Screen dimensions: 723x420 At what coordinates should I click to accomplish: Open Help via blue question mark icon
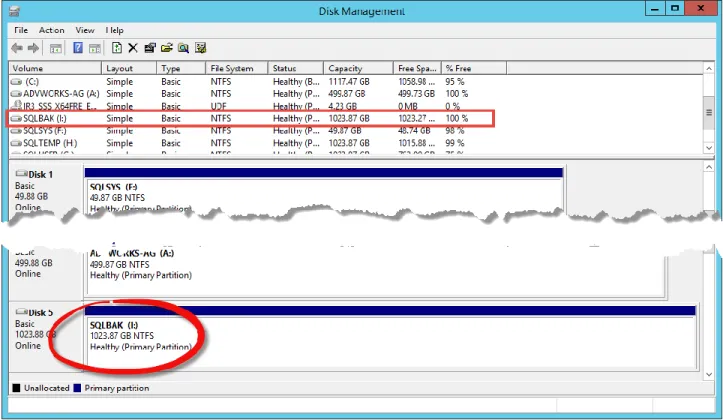coord(78,47)
